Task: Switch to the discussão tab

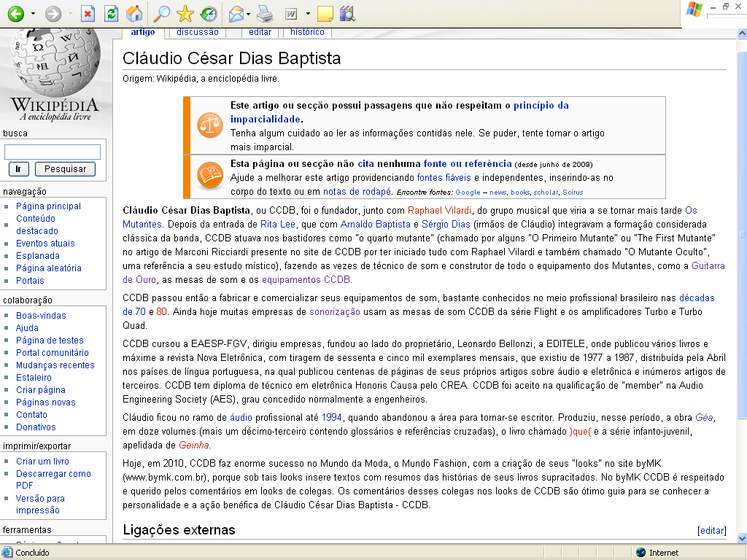Action: pyautogui.click(x=197, y=32)
